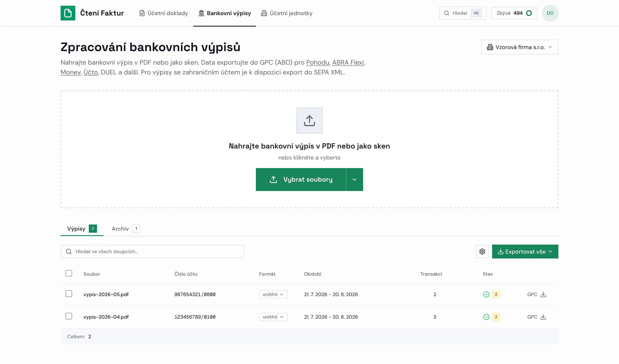Switch to the Archiv tab

coord(126,228)
